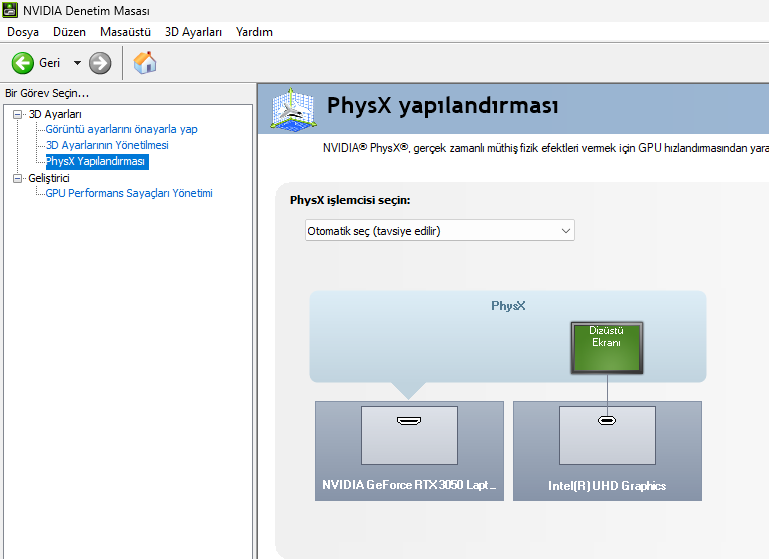Select the Geliştirici tree label
The height and width of the screenshot is (559, 769).
tap(49, 178)
